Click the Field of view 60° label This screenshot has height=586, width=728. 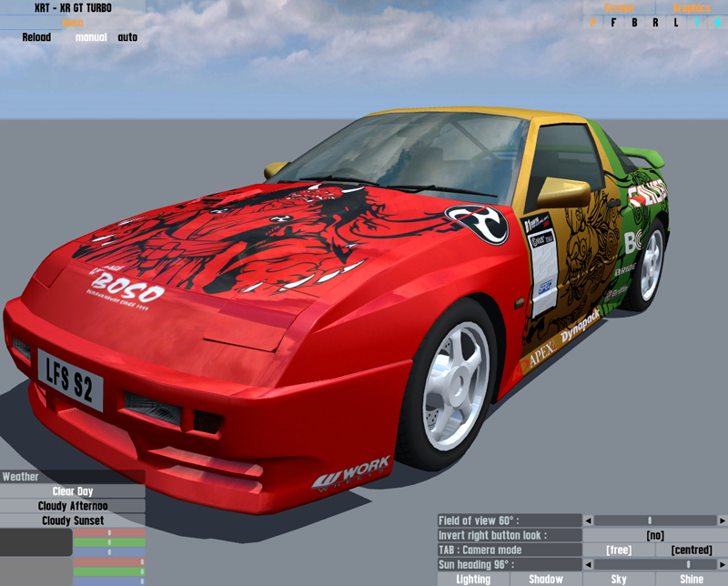510,520
